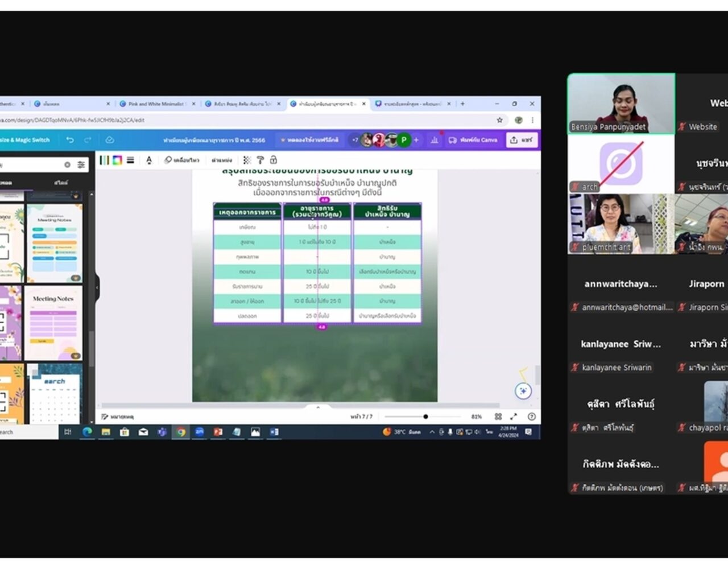728x569 pixels.
Task: Open the Share button in Canva
Action: [522, 140]
